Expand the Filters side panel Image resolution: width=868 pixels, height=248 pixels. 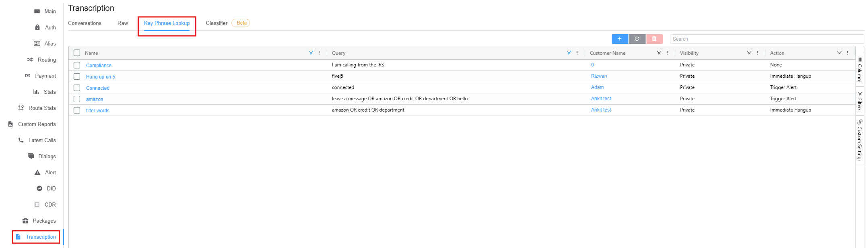(x=860, y=101)
